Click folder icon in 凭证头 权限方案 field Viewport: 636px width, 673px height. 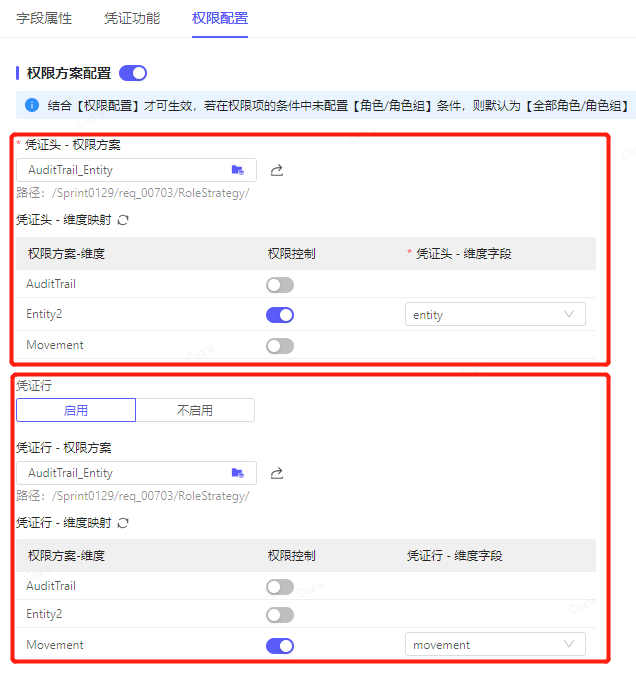coord(237,170)
